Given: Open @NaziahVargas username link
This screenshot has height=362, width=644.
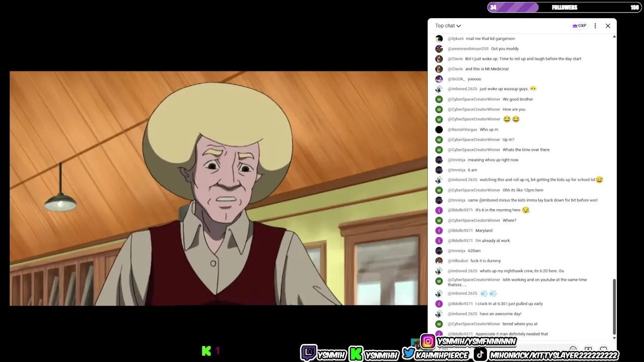Looking at the screenshot, I should [462, 130].
